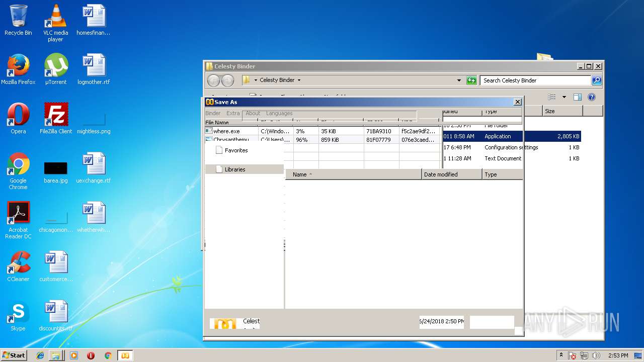The image size is (644, 362).
Task: Open Acrobat Reader DC shortcut
Action: [18, 220]
